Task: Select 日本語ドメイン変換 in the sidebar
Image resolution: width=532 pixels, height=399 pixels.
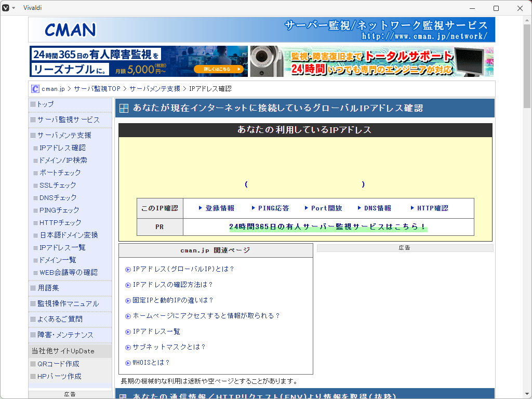Action: 69,235
